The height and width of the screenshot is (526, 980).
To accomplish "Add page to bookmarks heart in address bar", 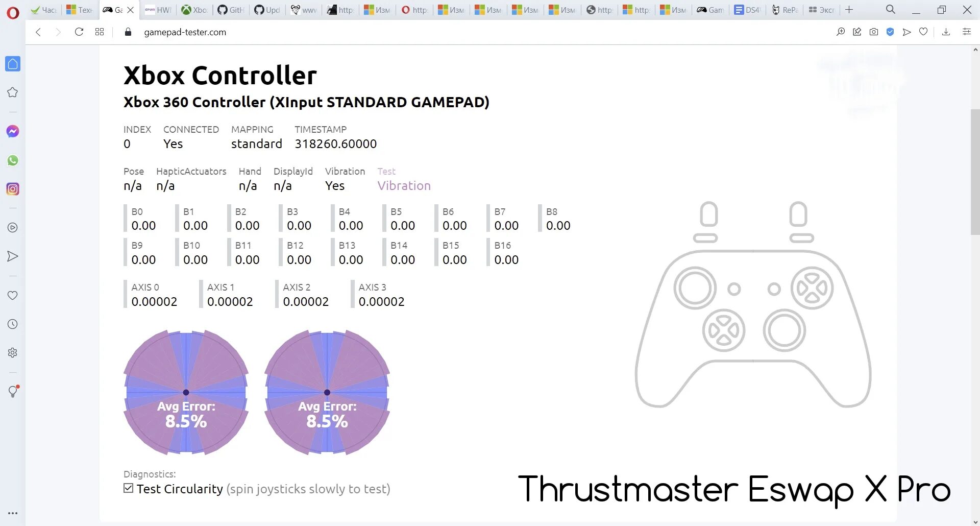I will coord(923,32).
